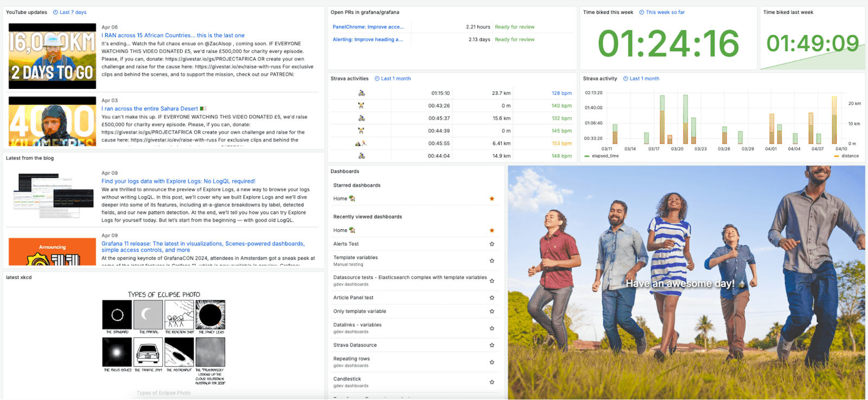The width and height of the screenshot is (868, 400).
Task: Click 'Last 1 month' on the Strava activity chart
Action: click(x=641, y=79)
